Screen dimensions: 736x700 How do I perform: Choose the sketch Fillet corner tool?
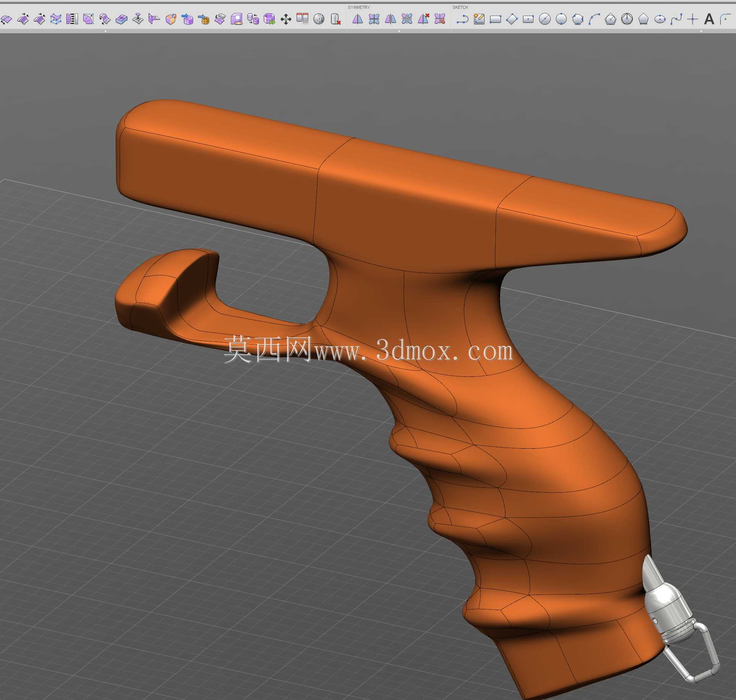(725, 19)
